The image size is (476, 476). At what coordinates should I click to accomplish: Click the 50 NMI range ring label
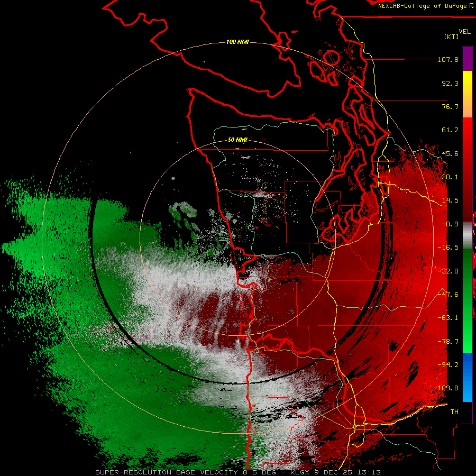pos(237,140)
